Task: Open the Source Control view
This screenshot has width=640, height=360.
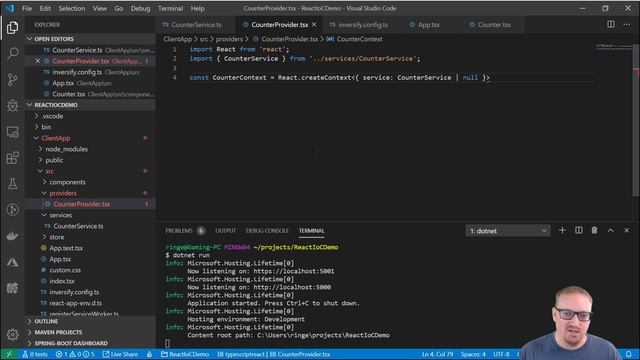Action: [x=12, y=80]
